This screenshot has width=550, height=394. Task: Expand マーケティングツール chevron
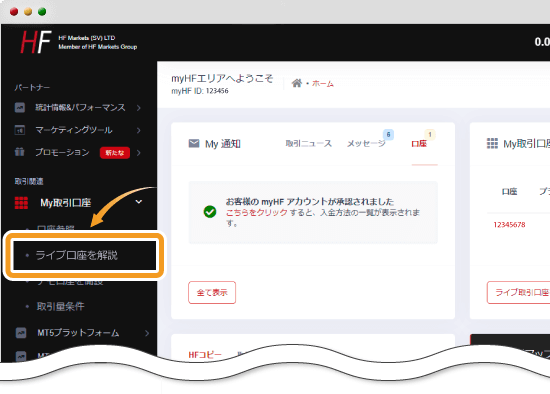point(139,130)
